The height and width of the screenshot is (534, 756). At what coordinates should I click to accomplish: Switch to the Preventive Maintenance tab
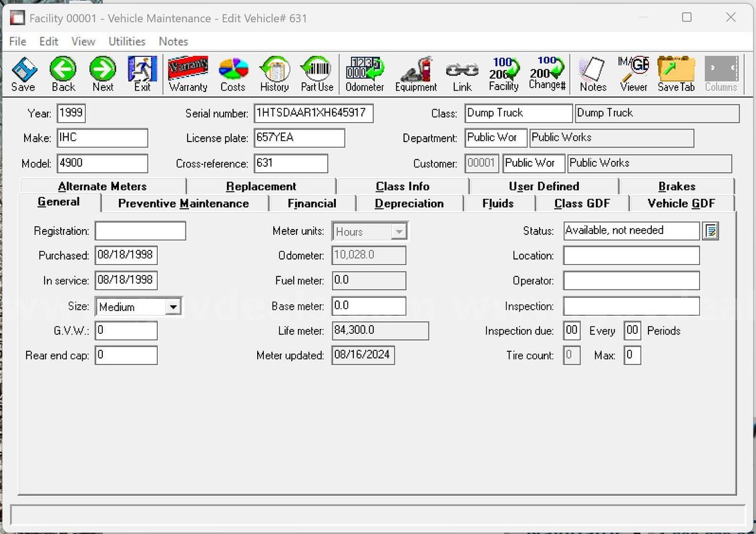tap(184, 204)
